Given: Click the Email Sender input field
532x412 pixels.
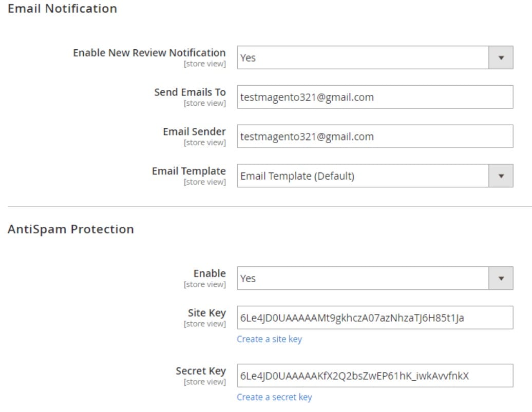Looking at the screenshot, I should pyautogui.click(x=375, y=136).
